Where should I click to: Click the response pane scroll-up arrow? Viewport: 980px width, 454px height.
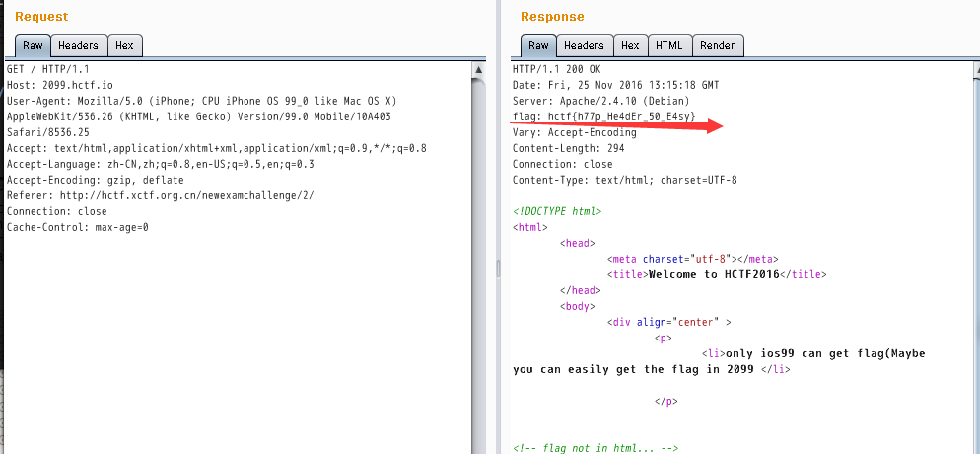pyautogui.click(x=976, y=69)
